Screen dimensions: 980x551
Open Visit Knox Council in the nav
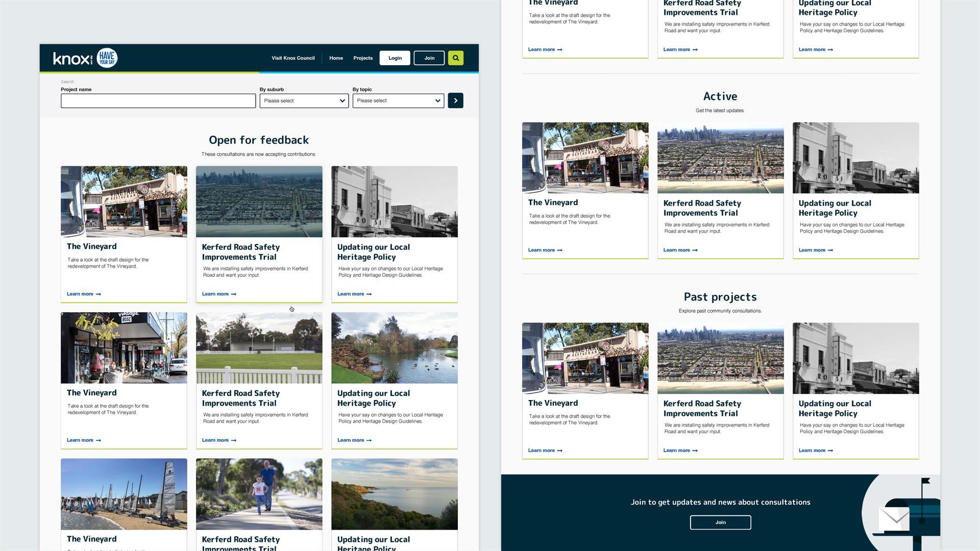[293, 58]
